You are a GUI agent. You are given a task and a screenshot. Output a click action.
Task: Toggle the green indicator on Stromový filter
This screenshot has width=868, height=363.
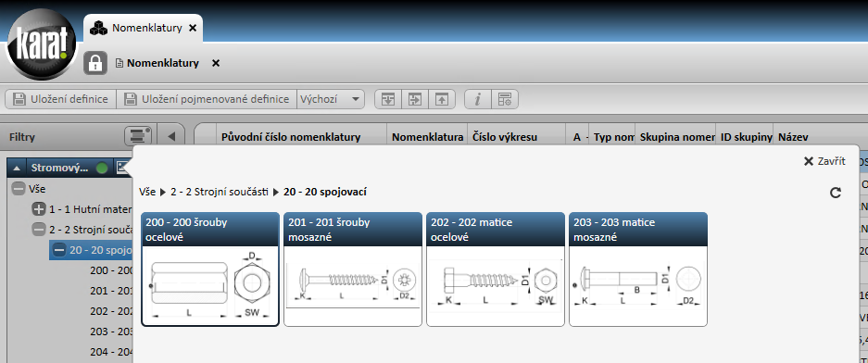tap(102, 168)
